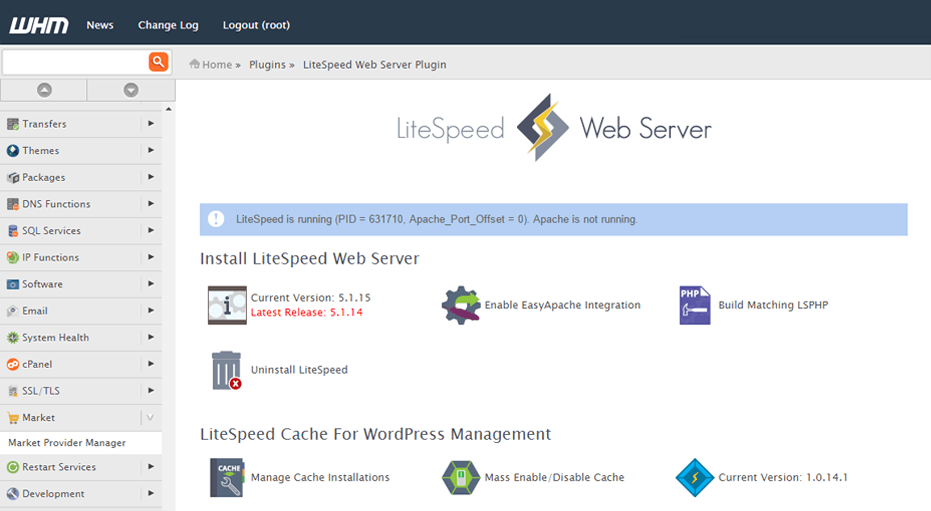The width and height of the screenshot is (931, 511).
Task: Open the Change Log menu item
Action: [168, 25]
